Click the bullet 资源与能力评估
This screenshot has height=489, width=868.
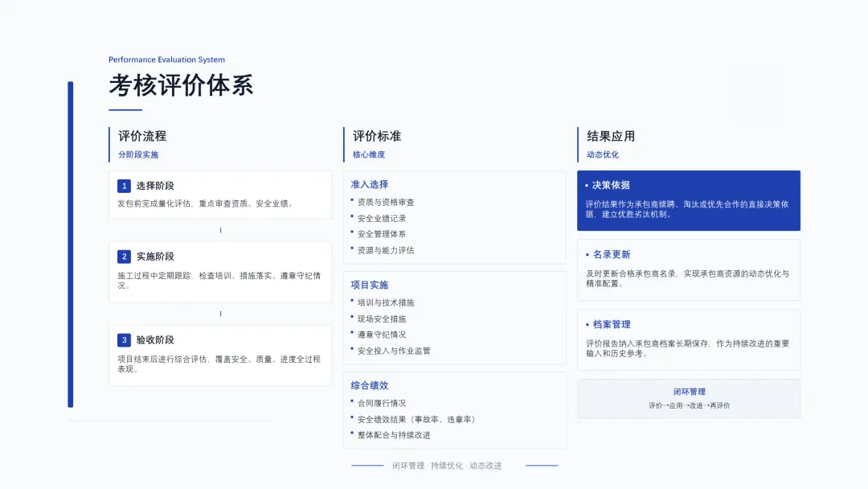[x=386, y=250]
